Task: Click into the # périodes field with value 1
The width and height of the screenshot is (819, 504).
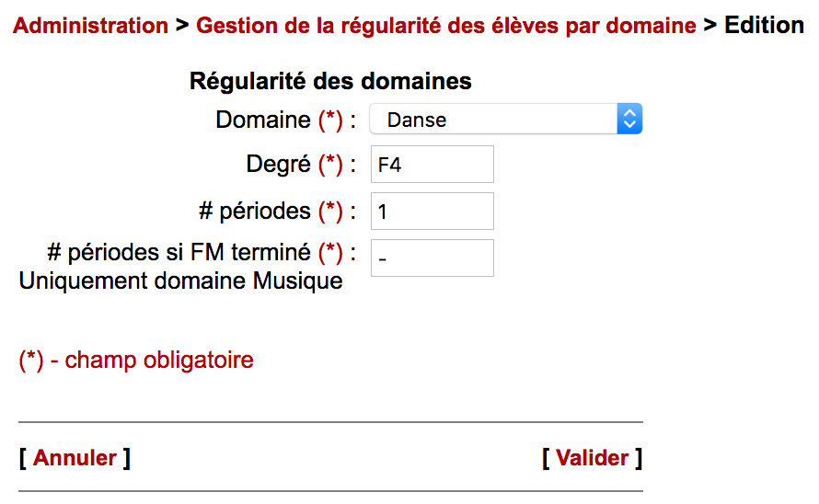Action: tap(432, 212)
